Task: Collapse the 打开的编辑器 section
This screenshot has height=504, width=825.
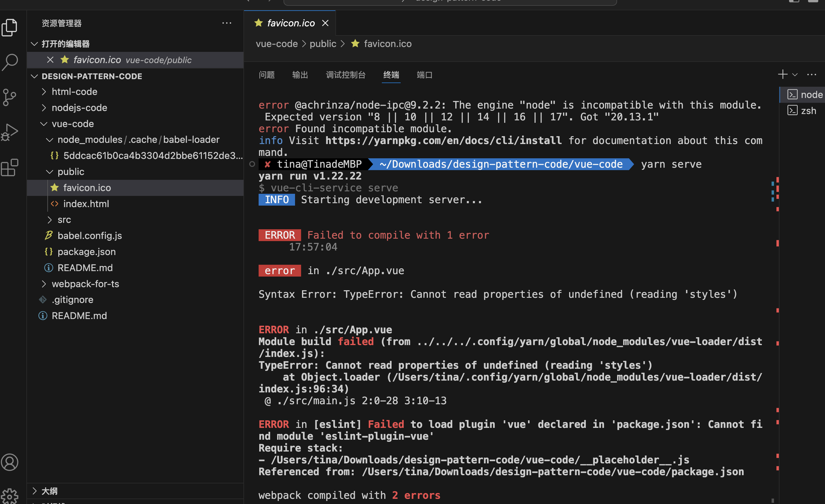Action: 34,44
